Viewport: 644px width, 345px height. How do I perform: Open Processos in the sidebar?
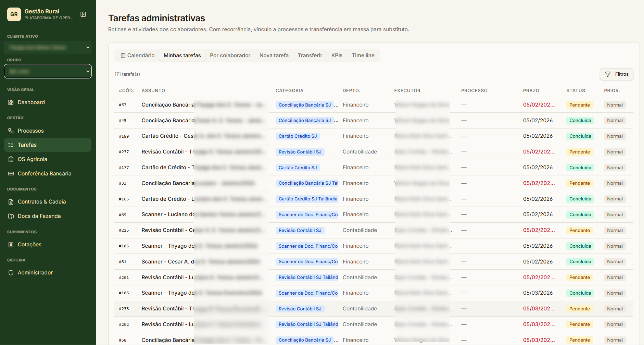pos(48,131)
